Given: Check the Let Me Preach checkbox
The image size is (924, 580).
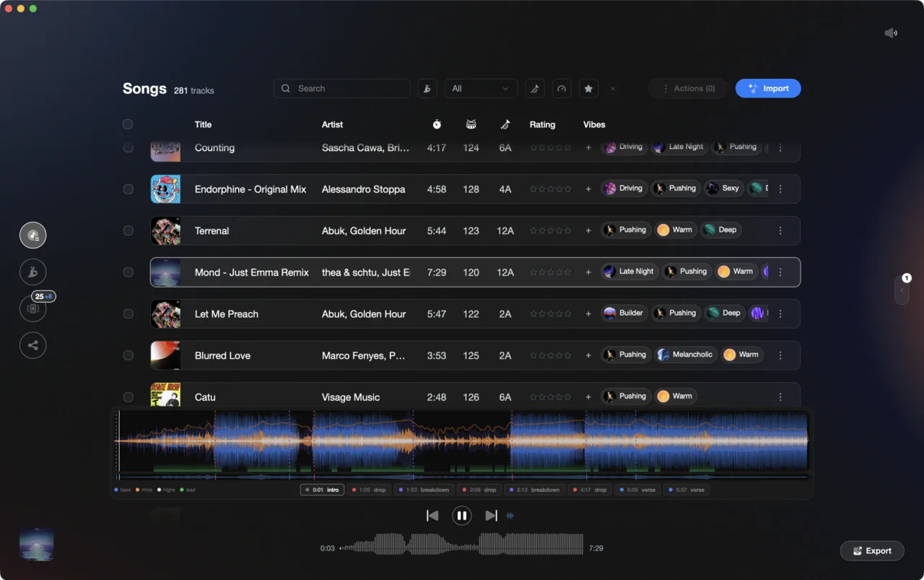Looking at the screenshot, I should (x=128, y=313).
